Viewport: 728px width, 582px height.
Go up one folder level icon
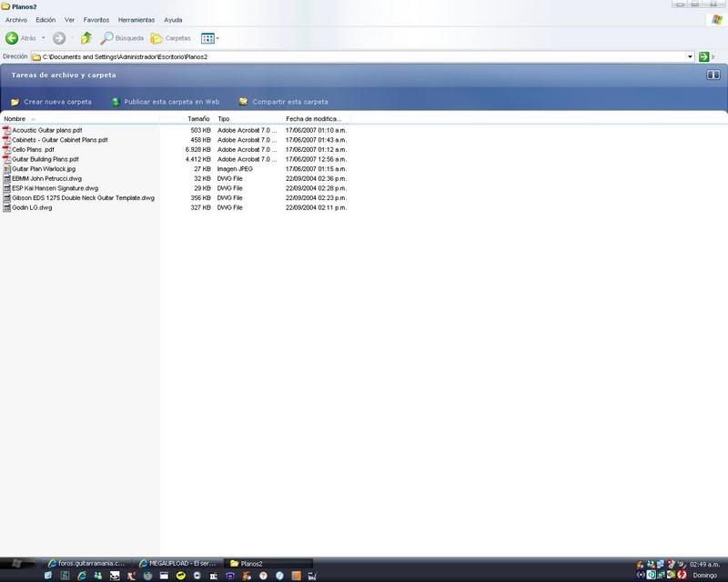(86, 38)
